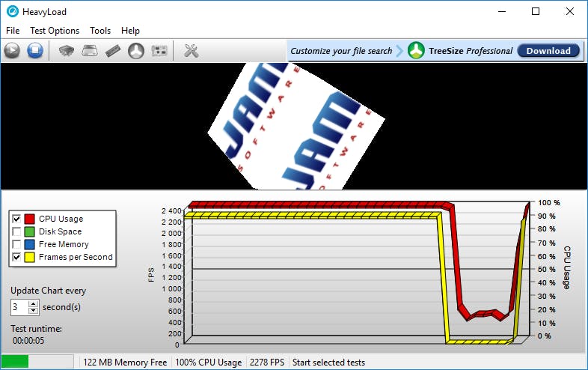Image resolution: width=588 pixels, height=370 pixels.
Task: Open options with wrench and screwdriver icon
Action: pyautogui.click(x=192, y=50)
